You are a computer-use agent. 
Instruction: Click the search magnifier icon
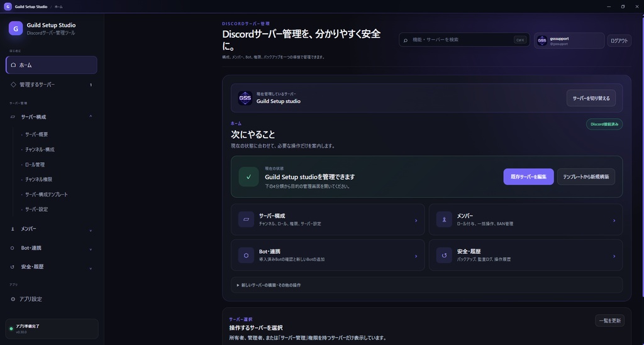click(x=406, y=40)
